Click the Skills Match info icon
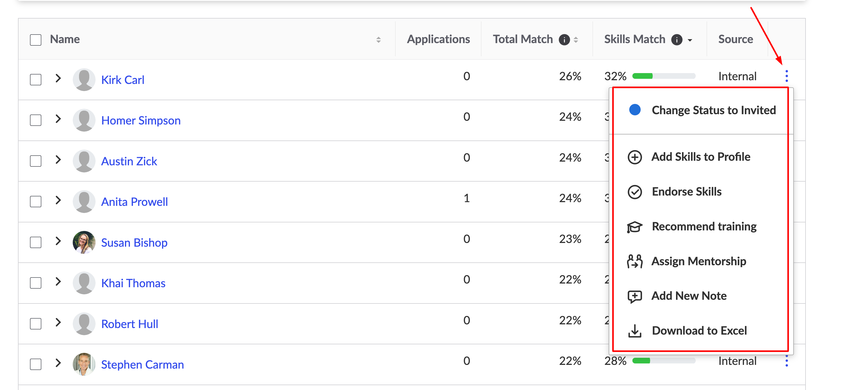 click(x=676, y=39)
